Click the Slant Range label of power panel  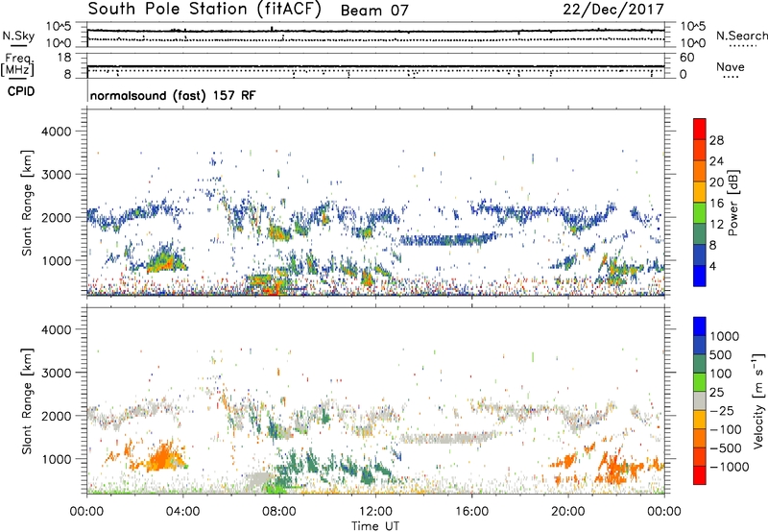(x=27, y=203)
